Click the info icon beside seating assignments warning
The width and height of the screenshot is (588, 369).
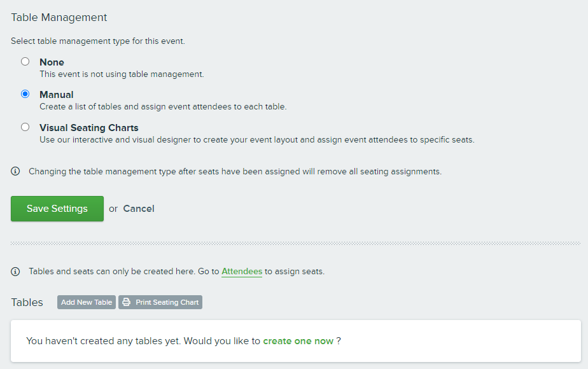tap(15, 171)
